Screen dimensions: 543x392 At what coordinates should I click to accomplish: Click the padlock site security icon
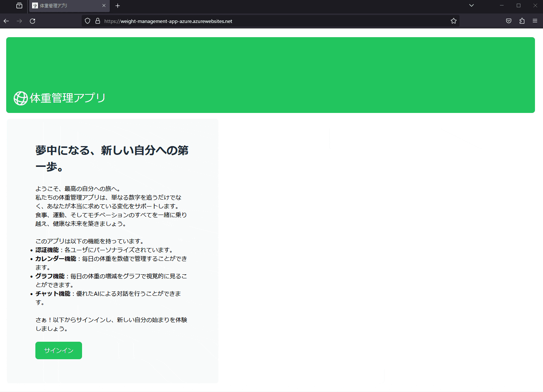click(97, 21)
